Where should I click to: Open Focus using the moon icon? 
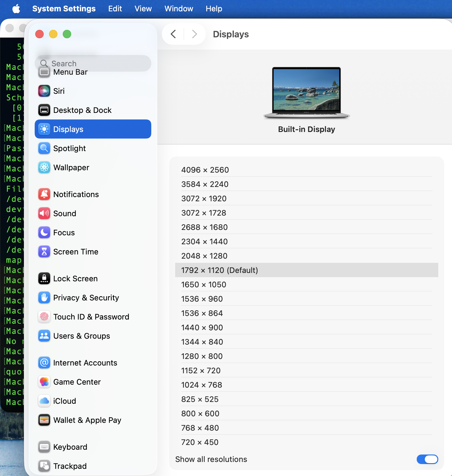(44, 232)
